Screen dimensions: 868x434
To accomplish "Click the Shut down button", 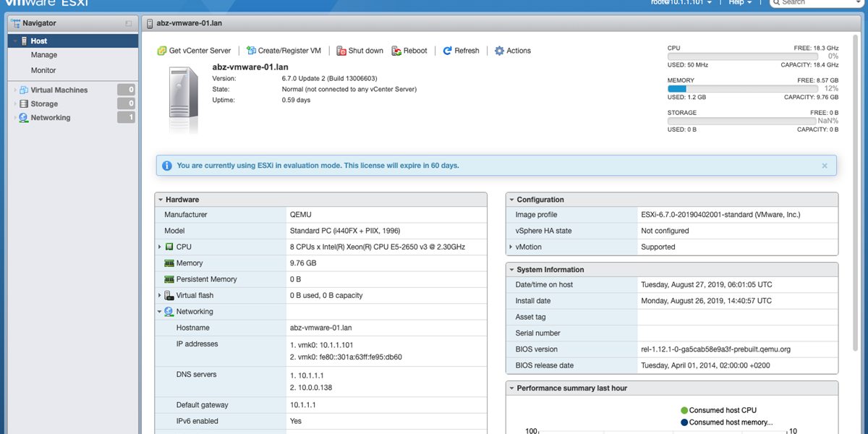I will tap(359, 51).
